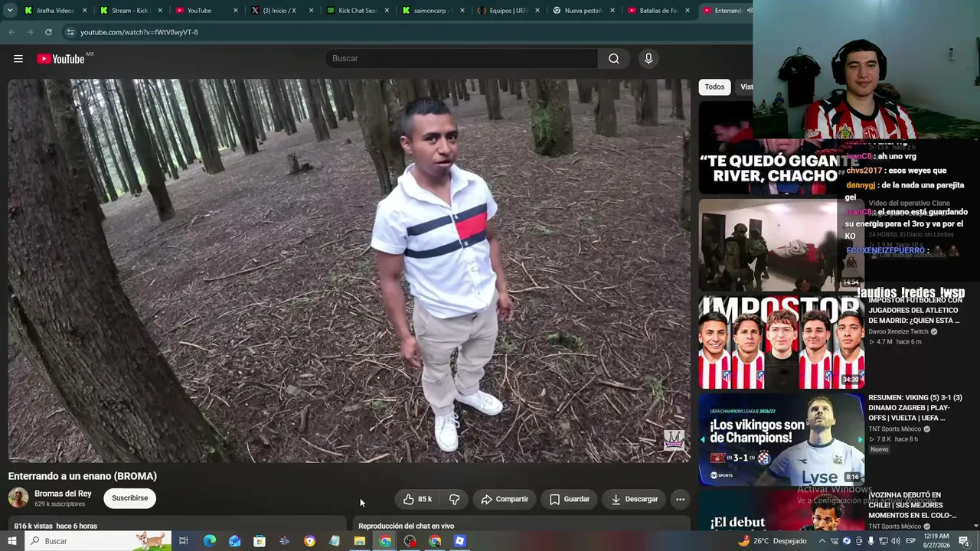Open Microsoft Store from taskbar
This screenshot has height=551, width=980.
coord(260,541)
